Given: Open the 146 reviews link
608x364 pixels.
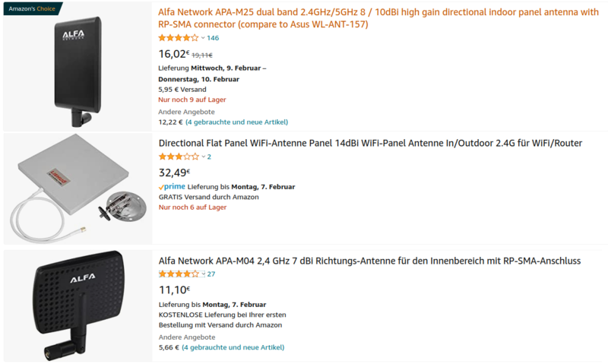Looking at the screenshot, I should click(213, 38).
